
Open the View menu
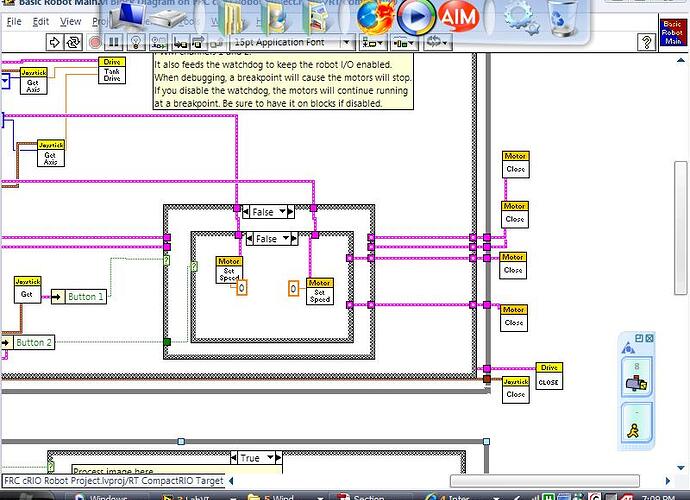point(70,21)
